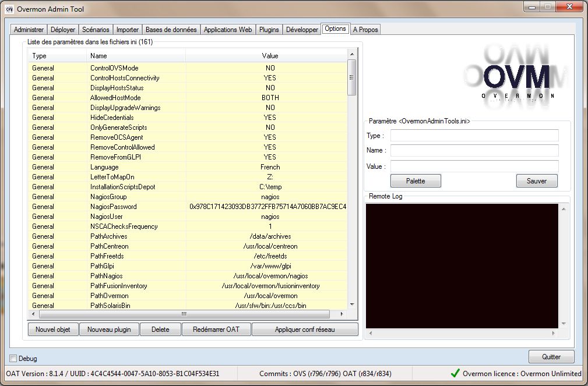The width and height of the screenshot is (588, 386).
Task: Focus the Type input field
Action: [x=474, y=135]
